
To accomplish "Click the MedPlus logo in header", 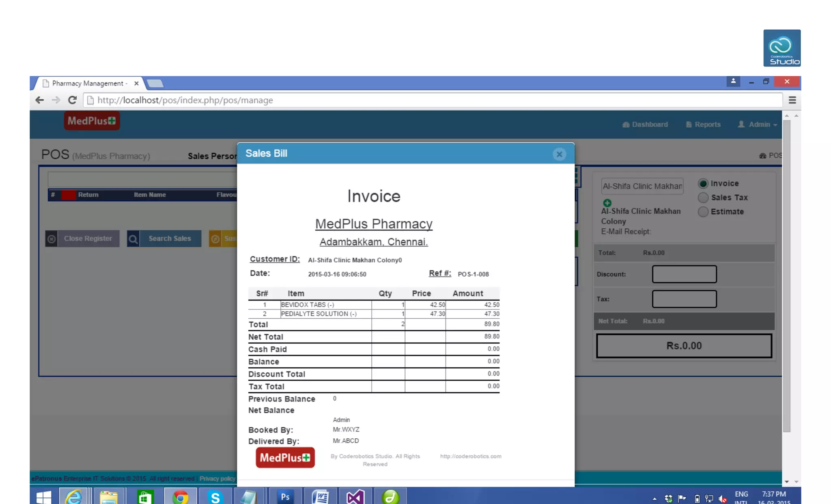I will click(x=92, y=121).
